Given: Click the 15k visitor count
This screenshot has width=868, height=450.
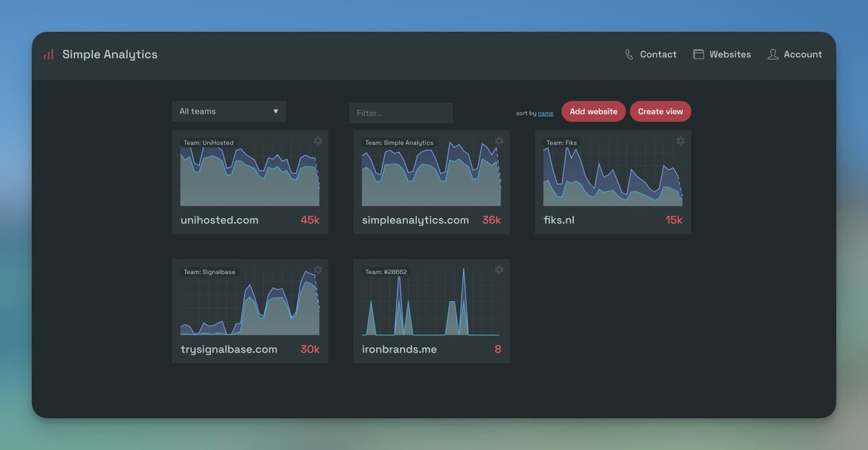Looking at the screenshot, I should coord(674,220).
